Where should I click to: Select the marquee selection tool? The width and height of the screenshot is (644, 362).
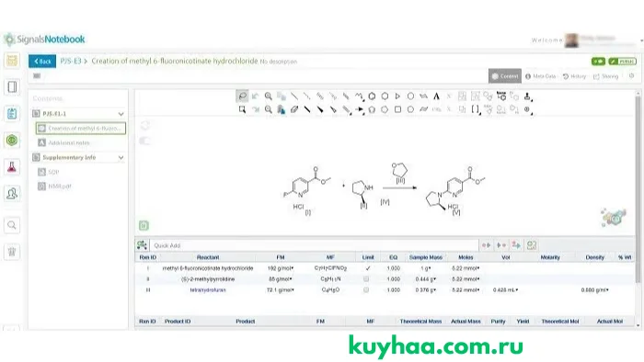tap(242, 109)
